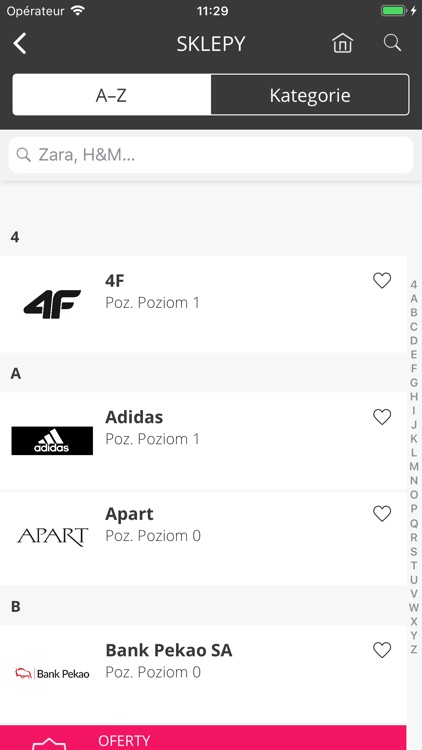
Task: Jump to letter C in index
Action: tap(414, 327)
